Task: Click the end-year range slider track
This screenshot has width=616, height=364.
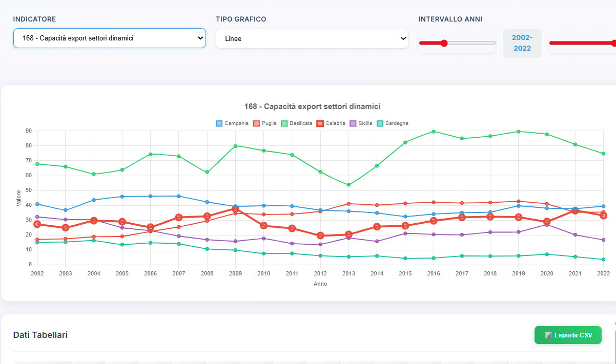Action: tap(583, 43)
